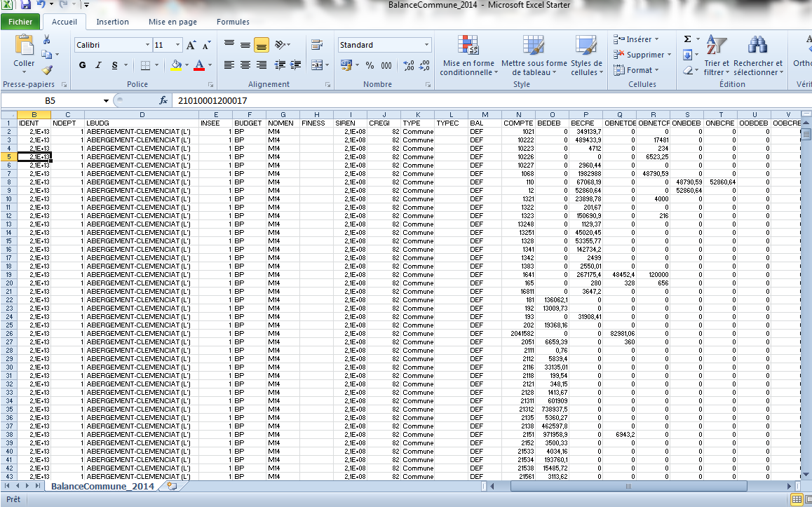This screenshot has height=507, width=812.
Task: Click the decrease decimal places icon
Action: (424, 65)
